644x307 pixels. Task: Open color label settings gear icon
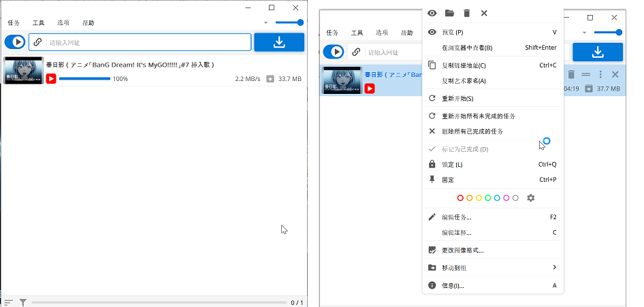coord(531,198)
